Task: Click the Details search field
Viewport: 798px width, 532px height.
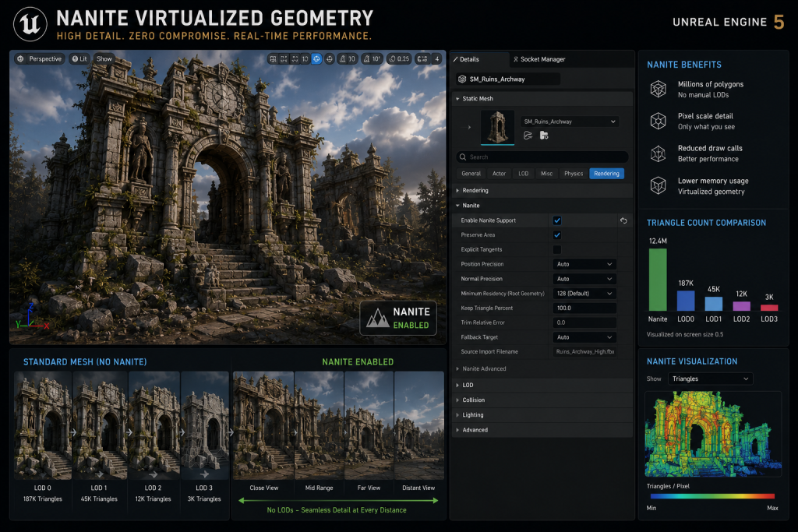Action: (x=542, y=157)
